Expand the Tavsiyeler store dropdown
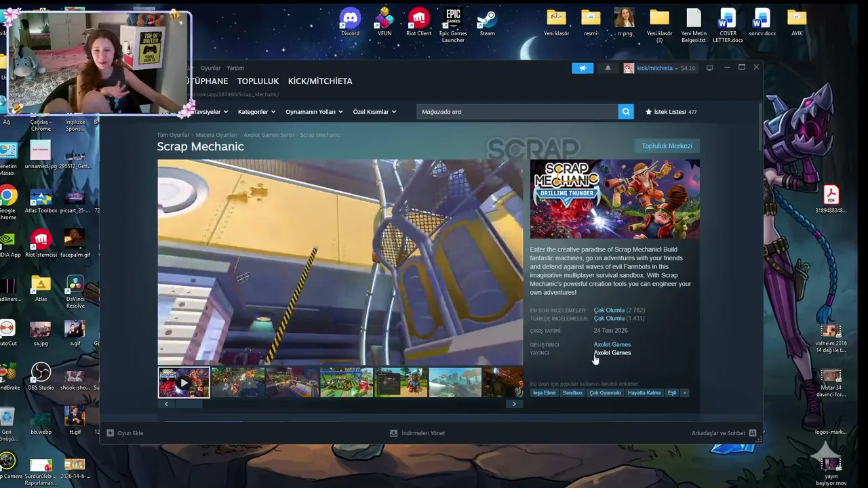Screen dimensions: 868x488 (x=211, y=112)
